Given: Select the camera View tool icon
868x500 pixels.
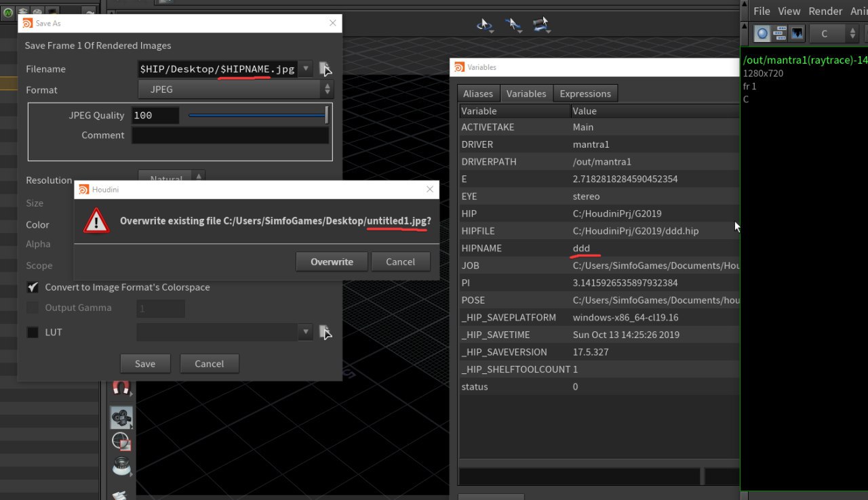Looking at the screenshot, I should (121, 417).
